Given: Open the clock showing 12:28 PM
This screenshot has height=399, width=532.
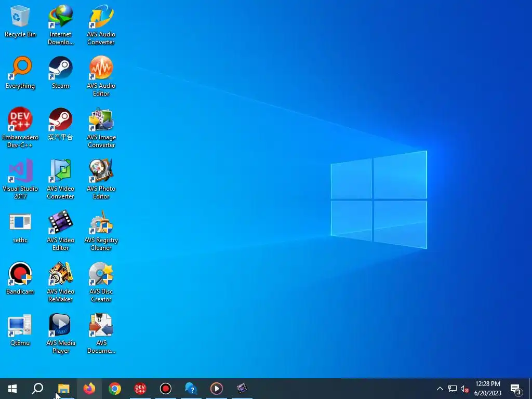Looking at the screenshot, I should (487, 389).
